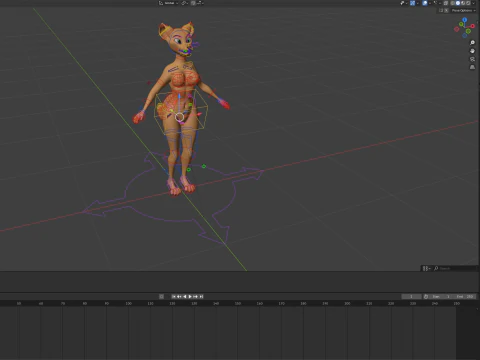
Task: Open the Transform Orientation dropdown in the header
Action: click(x=168, y=3)
